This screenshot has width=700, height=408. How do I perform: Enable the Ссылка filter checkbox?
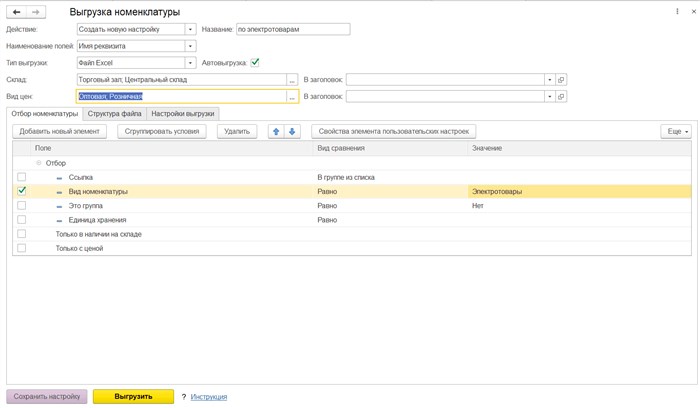pyautogui.click(x=21, y=177)
